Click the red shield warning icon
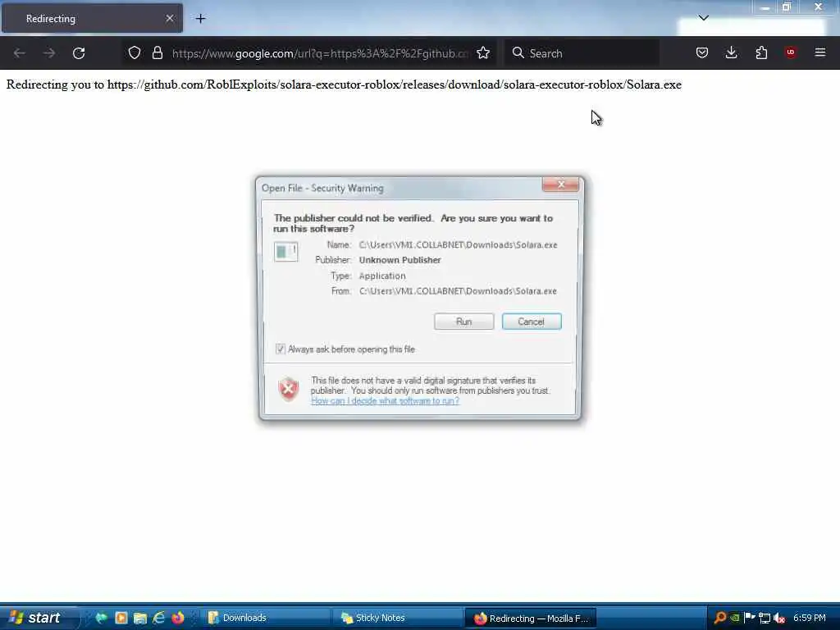Screen dimensions: 840x630 tap(289, 389)
